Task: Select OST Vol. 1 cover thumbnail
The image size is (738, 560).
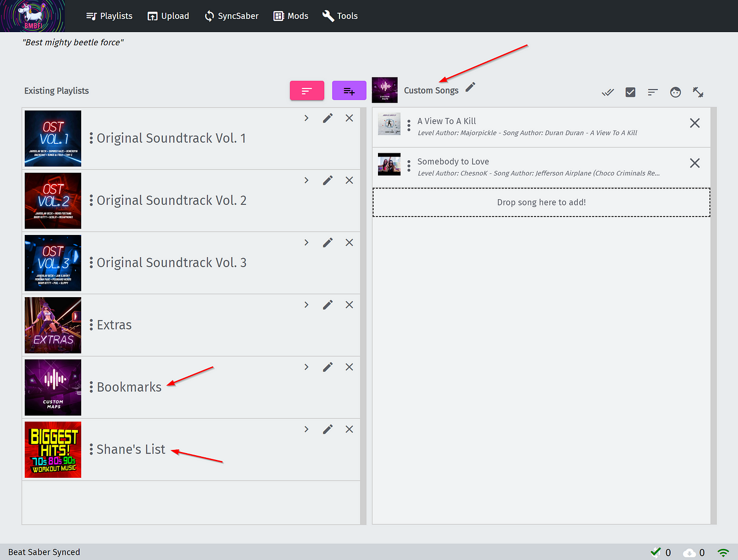Action: tap(53, 139)
